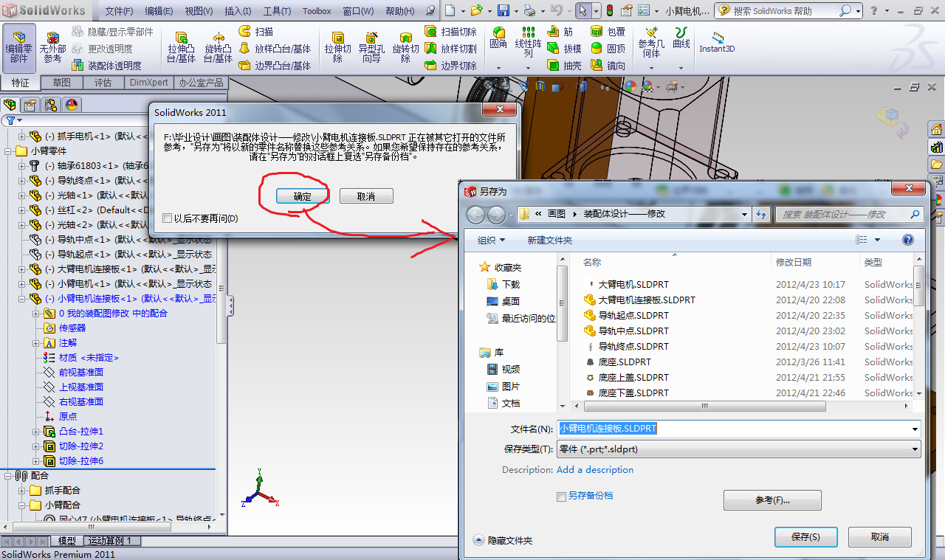945x560 pixels.
Task: Select the 包覆 wrap tool
Action: pyautogui.click(x=608, y=31)
